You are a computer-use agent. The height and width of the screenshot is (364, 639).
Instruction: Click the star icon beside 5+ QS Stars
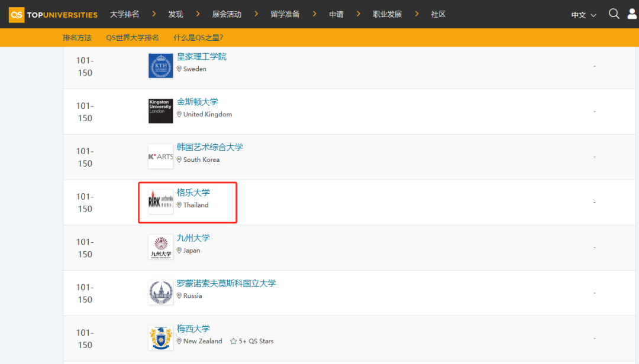click(233, 341)
